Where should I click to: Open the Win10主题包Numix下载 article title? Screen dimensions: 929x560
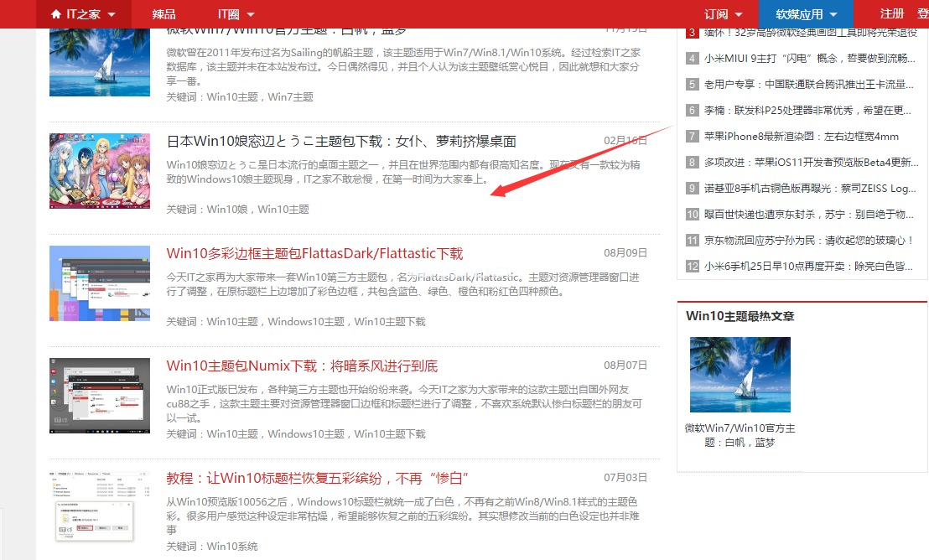click(302, 366)
